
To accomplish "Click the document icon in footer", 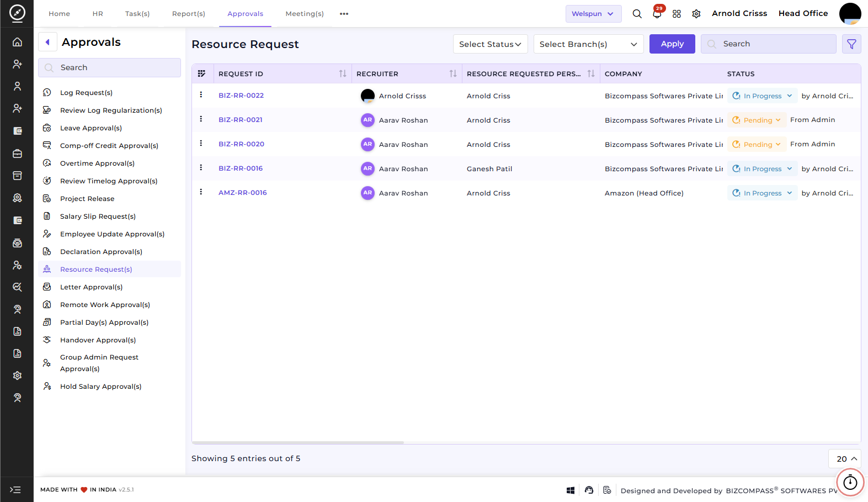I will (607, 490).
